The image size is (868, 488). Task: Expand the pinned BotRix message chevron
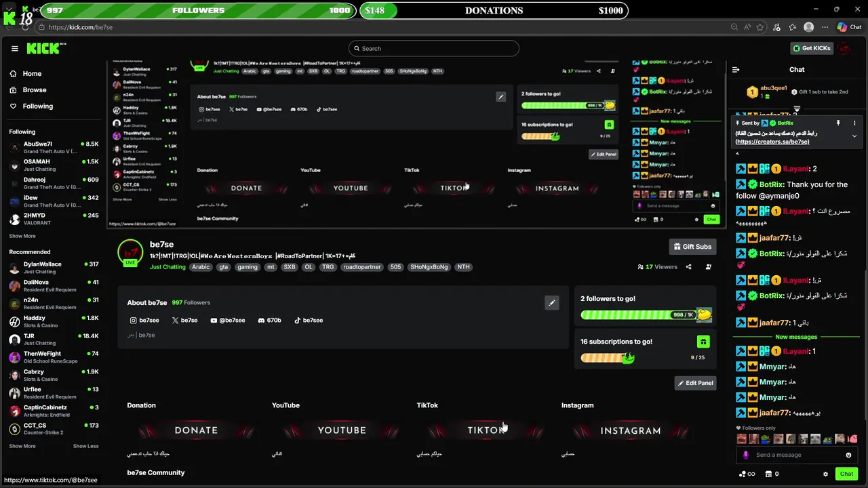point(854,136)
